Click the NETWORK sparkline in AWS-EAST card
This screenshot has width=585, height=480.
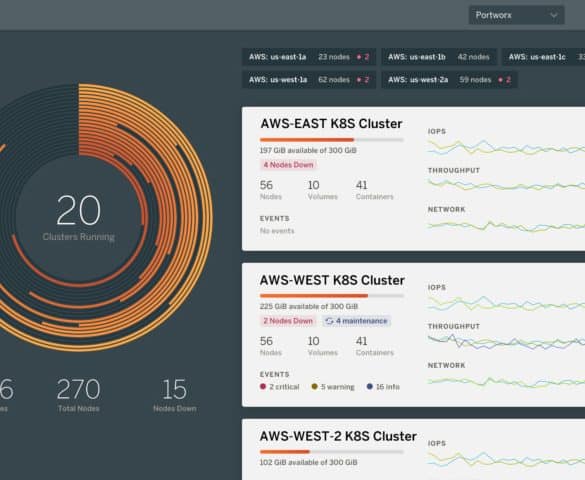[x=506, y=226]
